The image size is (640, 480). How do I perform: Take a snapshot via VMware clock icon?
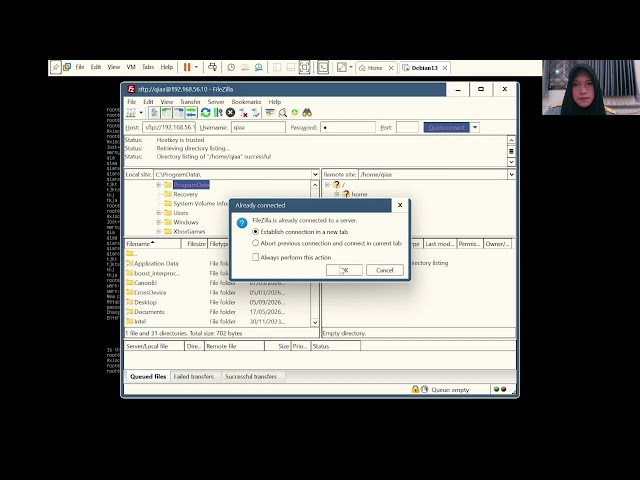point(231,67)
